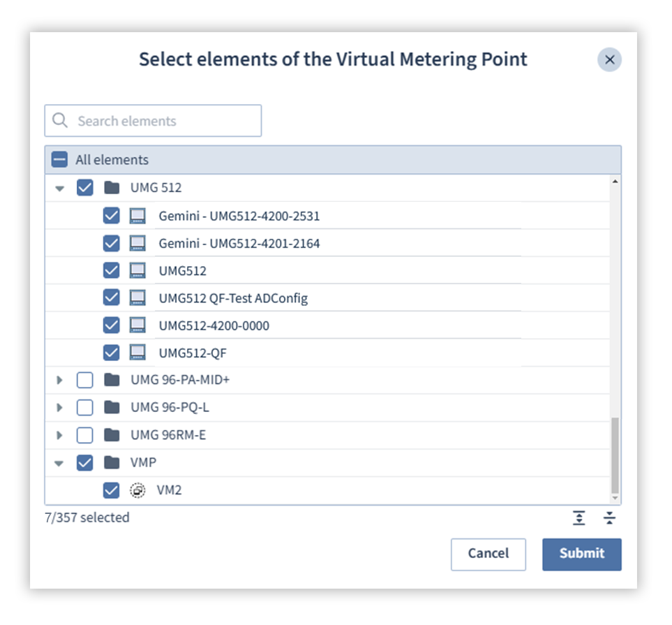Expand the UMG 96RM-E folder
The width and height of the screenshot is (672, 625).
tap(60, 435)
